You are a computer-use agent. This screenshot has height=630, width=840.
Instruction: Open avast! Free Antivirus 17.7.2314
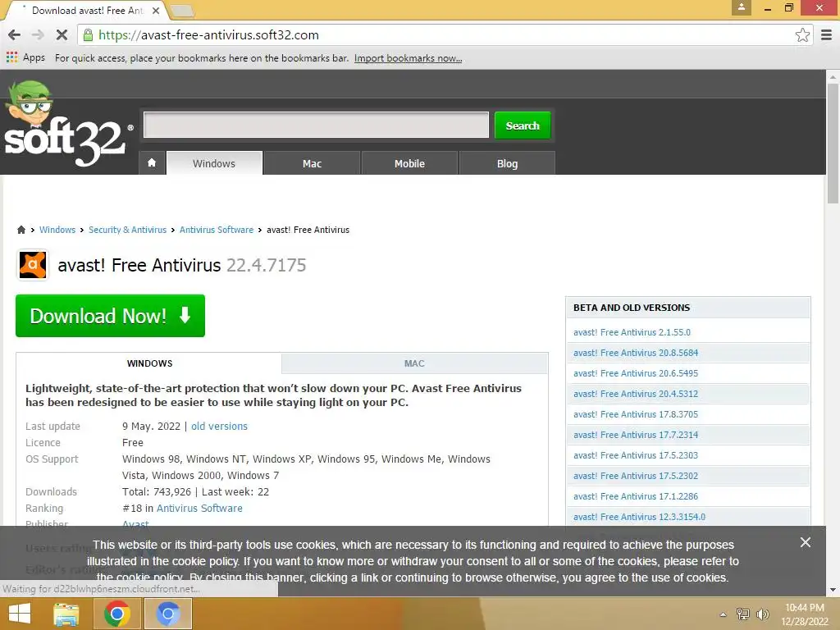pos(636,435)
